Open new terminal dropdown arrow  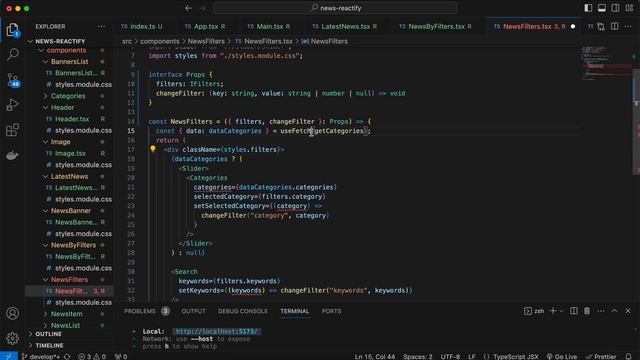coord(562,311)
